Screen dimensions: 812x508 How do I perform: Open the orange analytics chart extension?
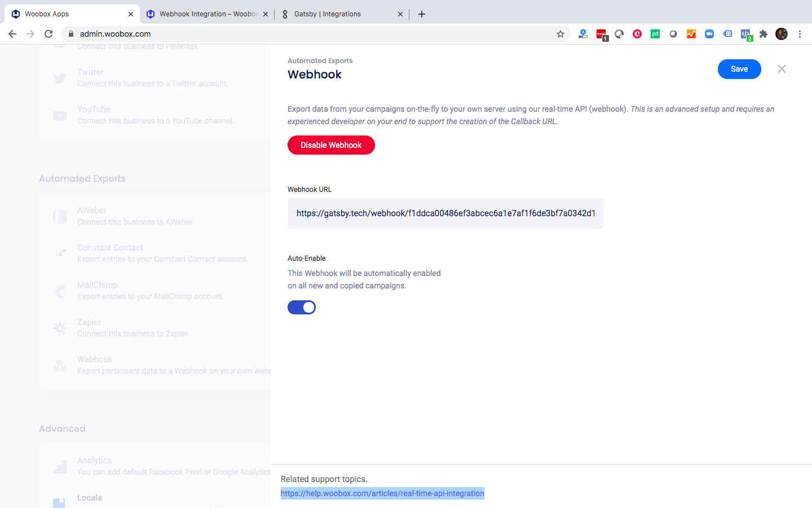691,34
